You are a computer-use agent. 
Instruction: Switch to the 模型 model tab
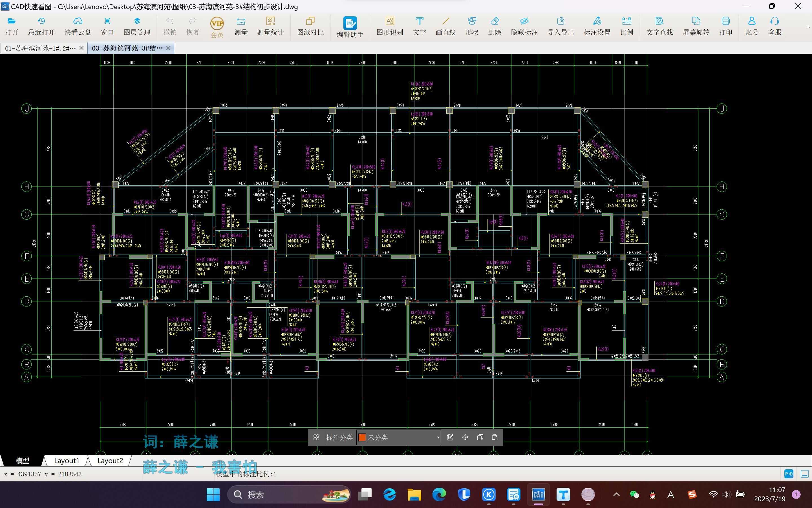click(23, 461)
